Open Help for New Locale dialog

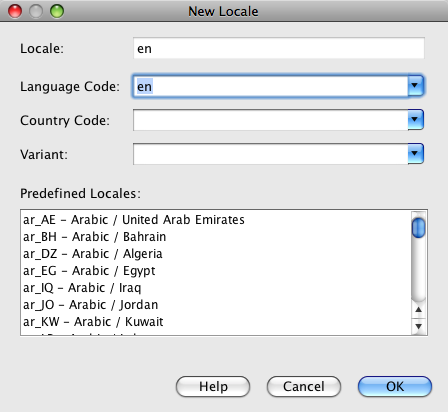[x=213, y=387]
